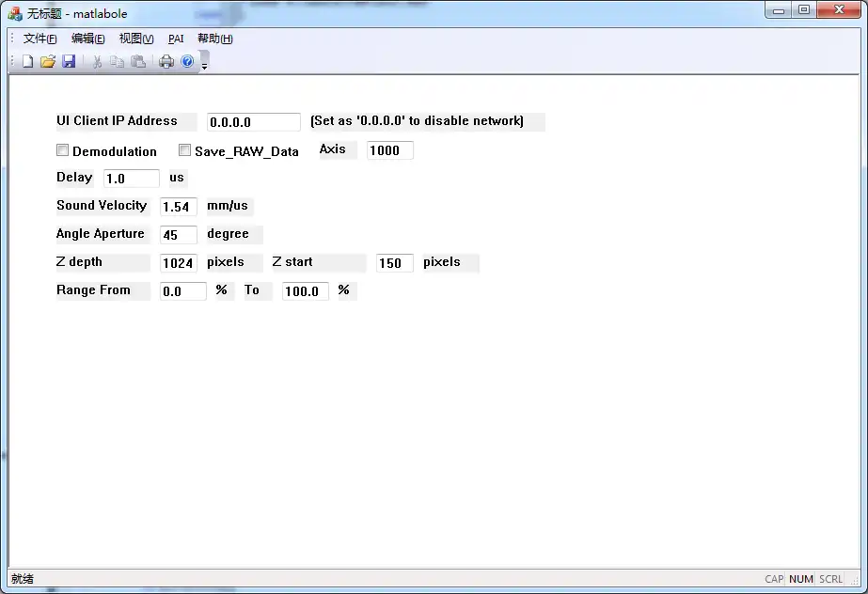The image size is (868, 594).
Task: Click the NUM indicator in status bar
Action: (801, 579)
